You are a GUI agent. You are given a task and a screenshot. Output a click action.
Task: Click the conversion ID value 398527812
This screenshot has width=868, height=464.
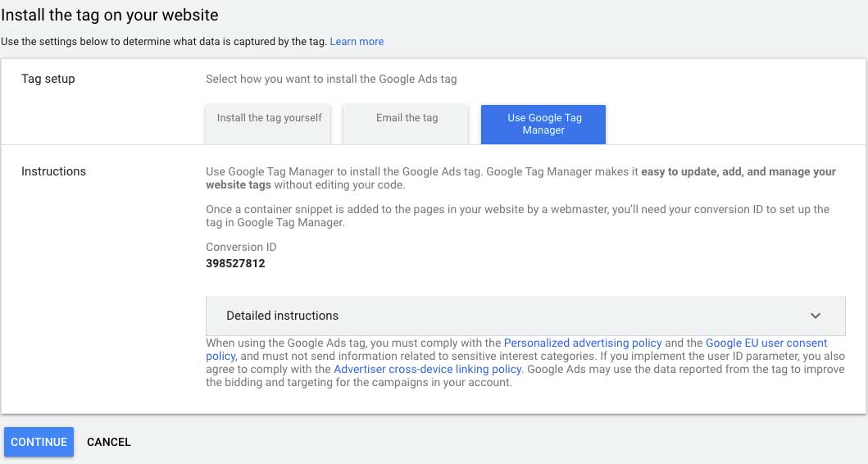tap(235, 263)
